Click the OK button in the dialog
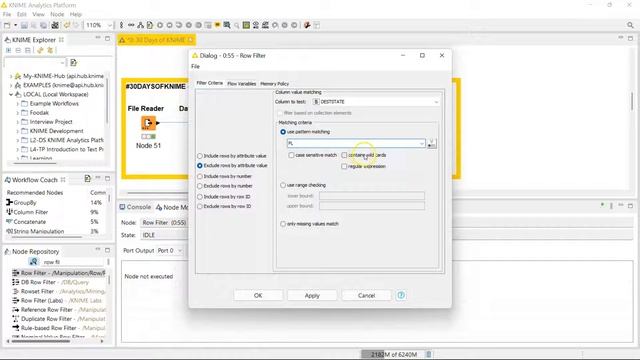 pyautogui.click(x=258, y=296)
